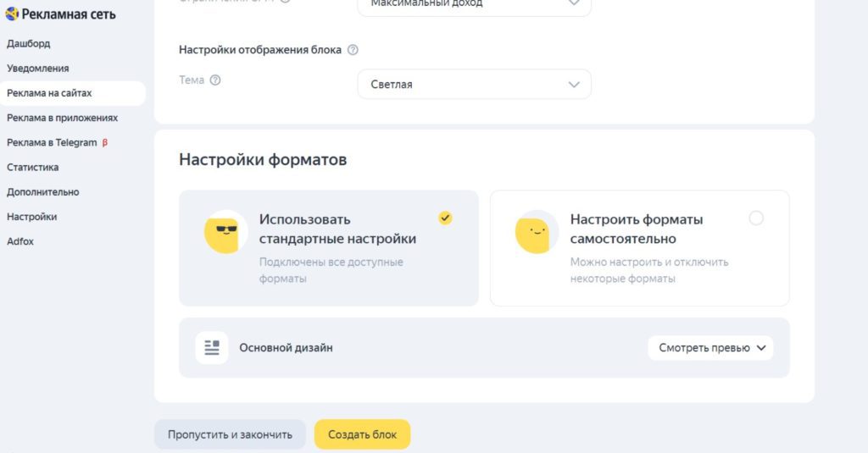
Task: Open Adfox in the sidebar
Action: (x=20, y=241)
